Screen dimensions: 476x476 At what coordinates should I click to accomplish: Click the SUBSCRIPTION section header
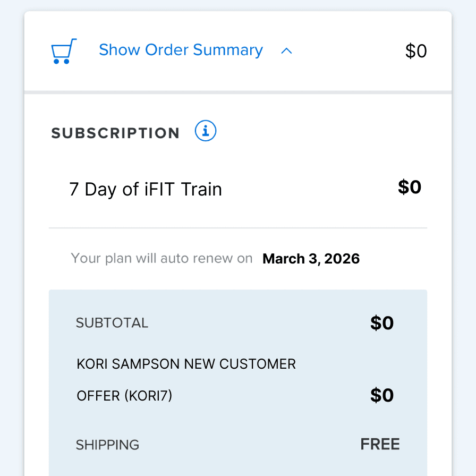pyautogui.click(x=115, y=133)
